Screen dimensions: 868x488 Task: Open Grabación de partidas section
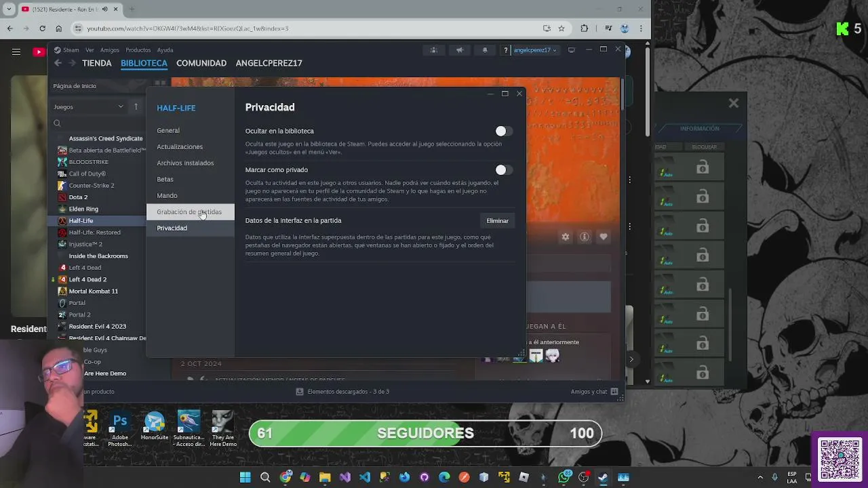pyautogui.click(x=189, y=211)
